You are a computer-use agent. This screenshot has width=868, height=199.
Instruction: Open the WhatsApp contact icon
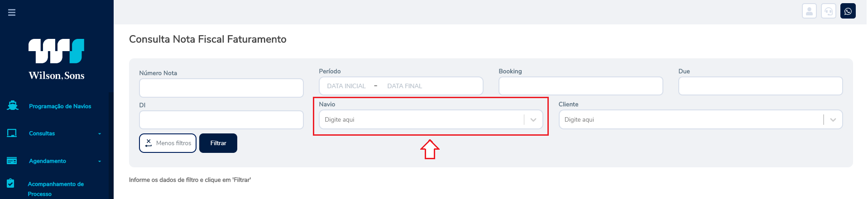tap(848, 11)
